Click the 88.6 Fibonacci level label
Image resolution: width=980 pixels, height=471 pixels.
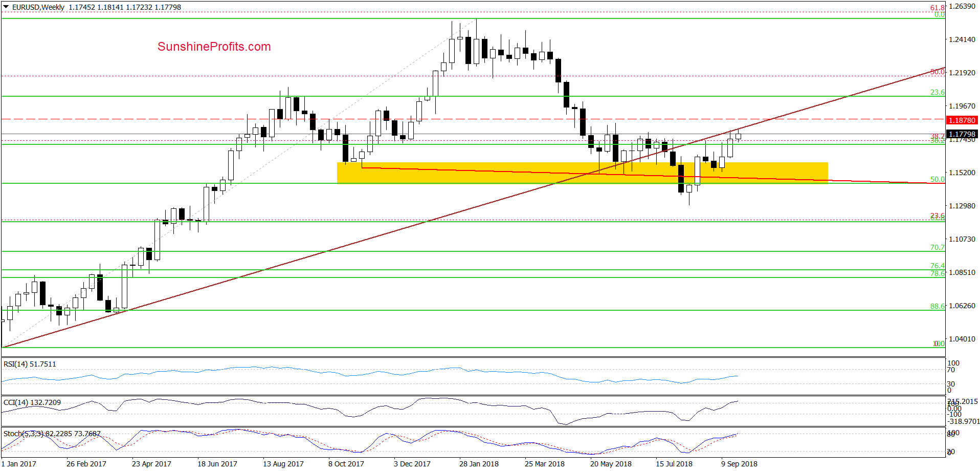point(937,306)
